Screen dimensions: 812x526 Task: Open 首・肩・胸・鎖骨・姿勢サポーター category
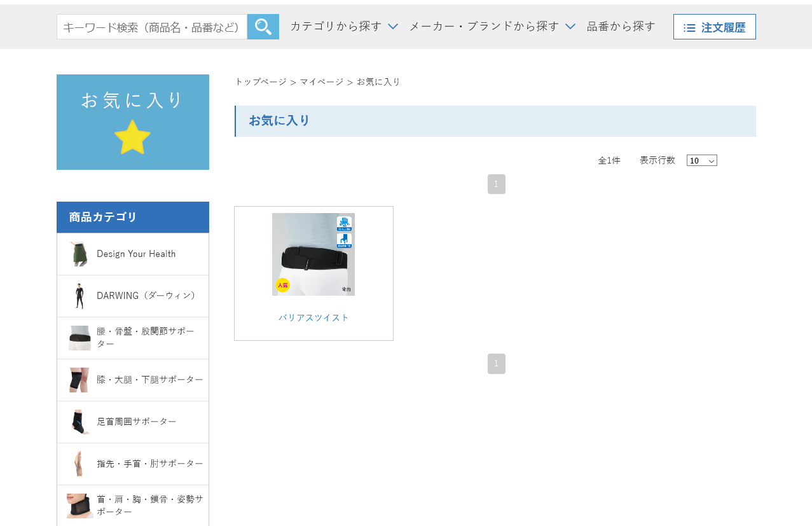pos(133,506)
